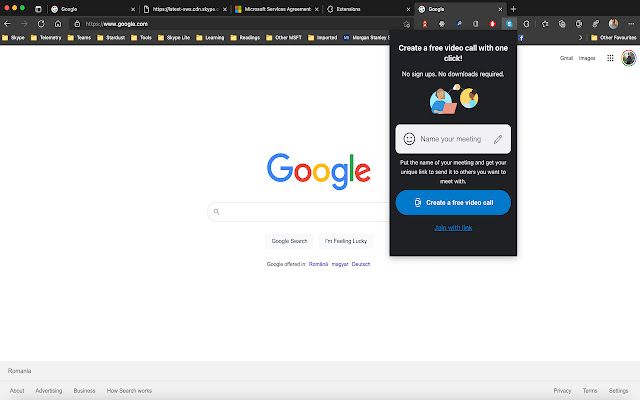
Task: Switch to the Extensions tab
Action: point(368,9)
